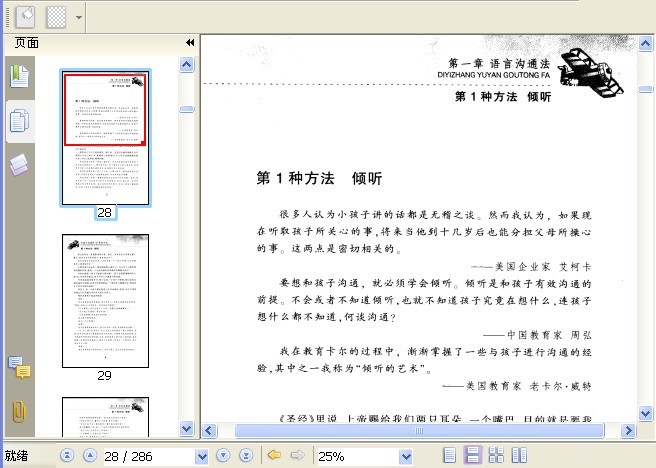Open the Attachments paperclip panel

[19, 412]
